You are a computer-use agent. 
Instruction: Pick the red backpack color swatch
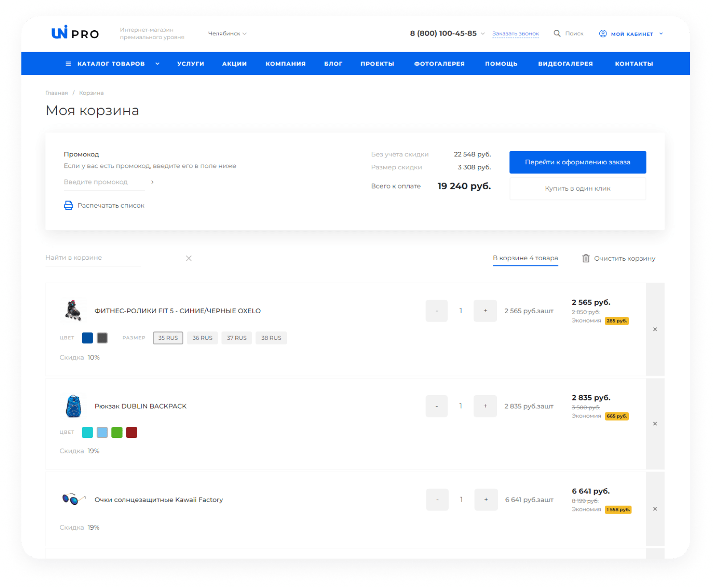[x=131, y=433]
